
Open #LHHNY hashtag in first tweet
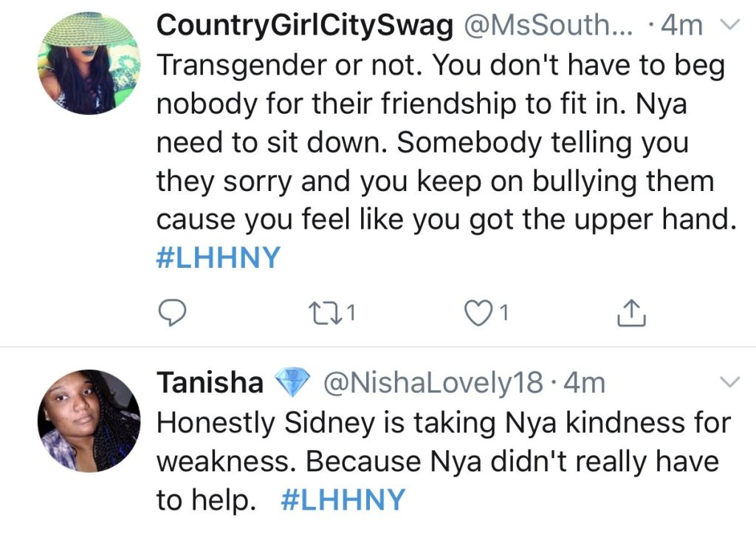219,257
